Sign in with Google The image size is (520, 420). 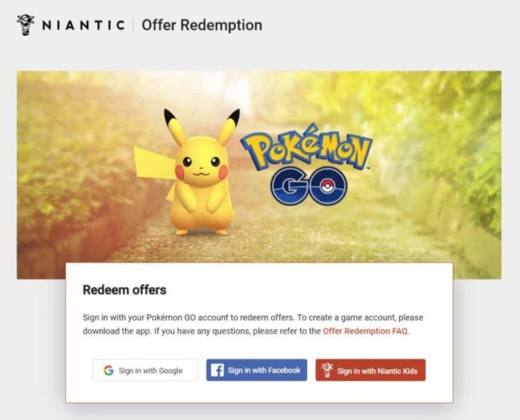click(x=145, y=371)
